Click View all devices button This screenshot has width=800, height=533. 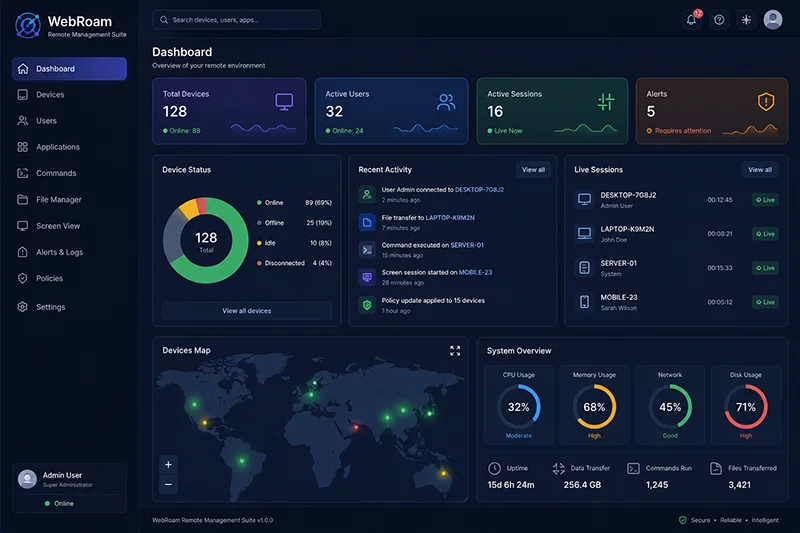coord(246,311)
